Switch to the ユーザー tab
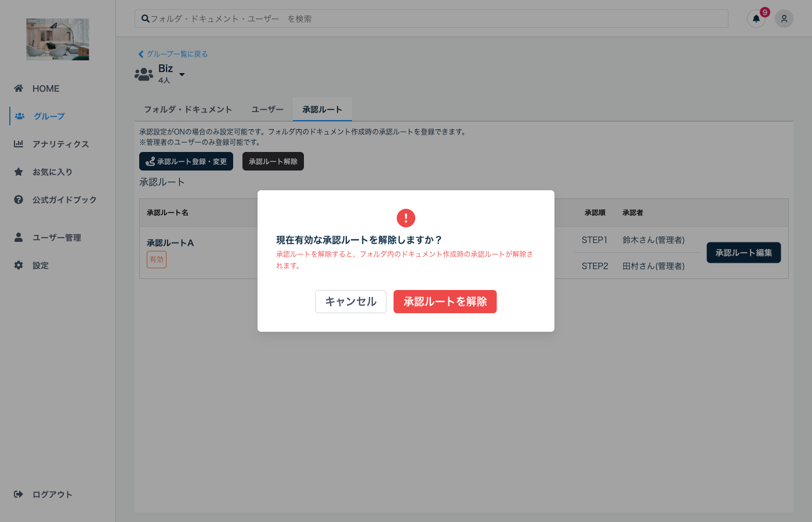The height and width of the screenshot is (522, 812). [x=266, y=109]
